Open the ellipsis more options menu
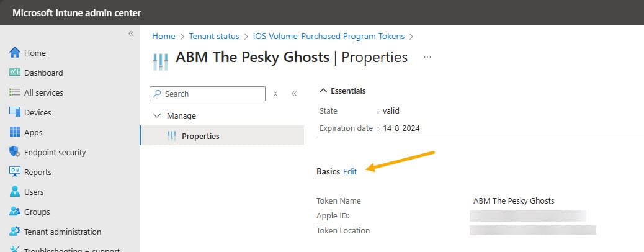The width and height of the screenshot is (644, 252). coord(427,57)
